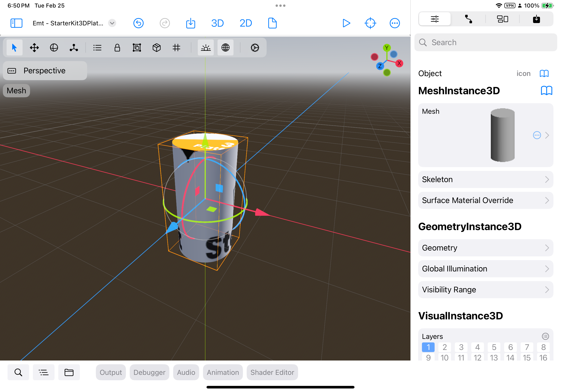
Task: Click the group selected nodes icon
Action: pos(137,48)
